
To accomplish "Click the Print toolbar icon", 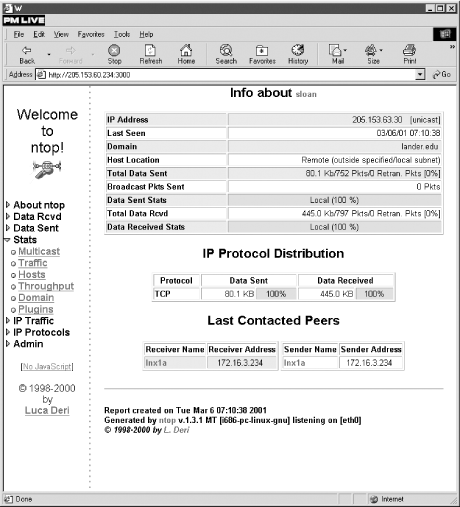I will tap(409, 50).
